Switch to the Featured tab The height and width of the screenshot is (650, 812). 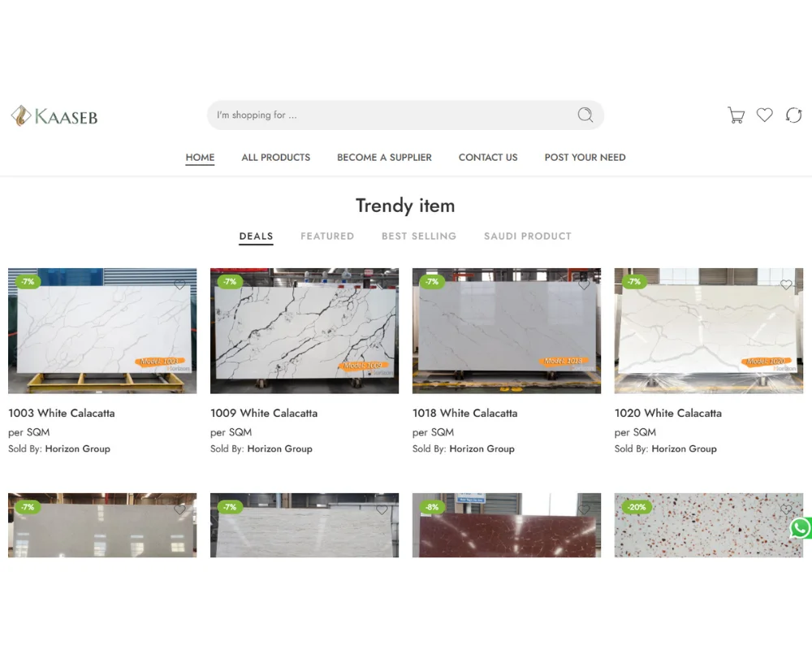[327, 236]
